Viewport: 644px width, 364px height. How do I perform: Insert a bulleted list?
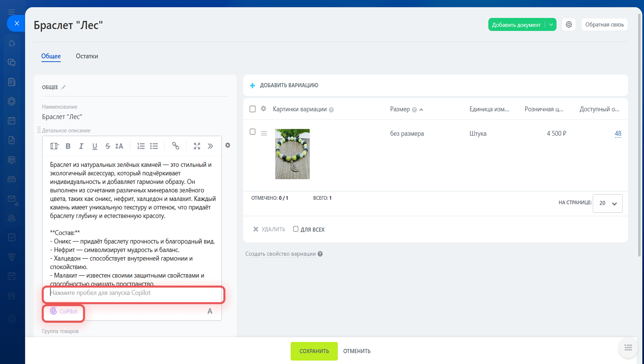[x=154, y=146]
